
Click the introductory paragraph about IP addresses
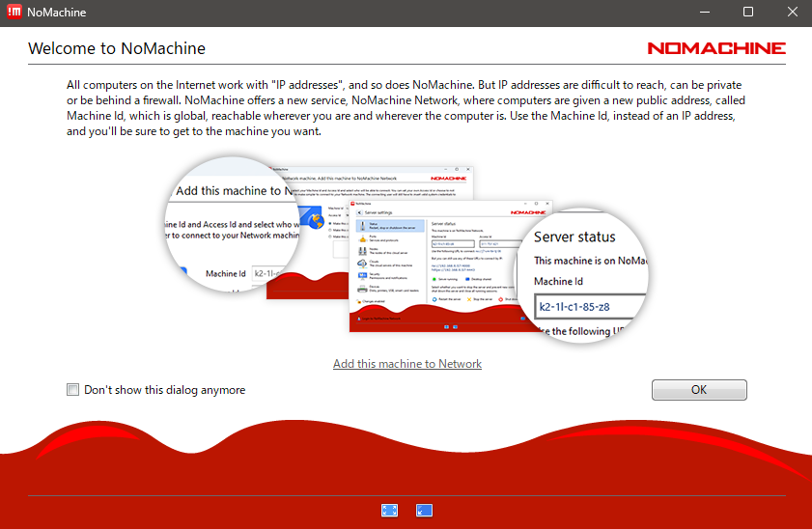pos(406,108)
